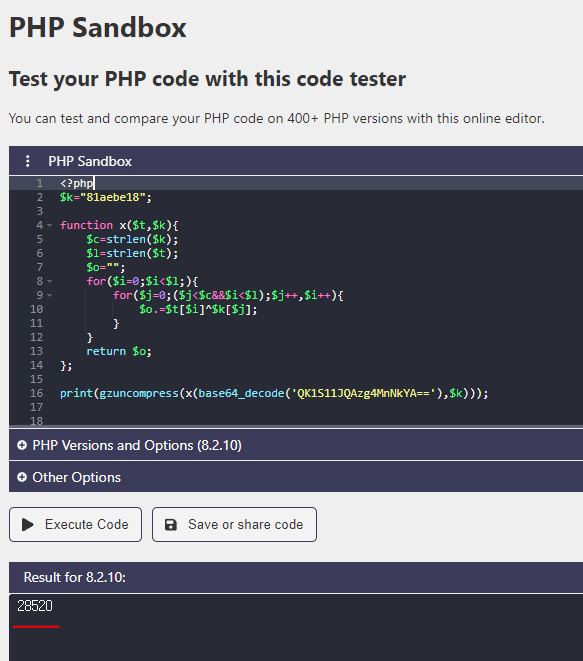Screen dimensions: 583x661
Task: Collapse the function x fold arrow on line 4
Action: (50, 226)
